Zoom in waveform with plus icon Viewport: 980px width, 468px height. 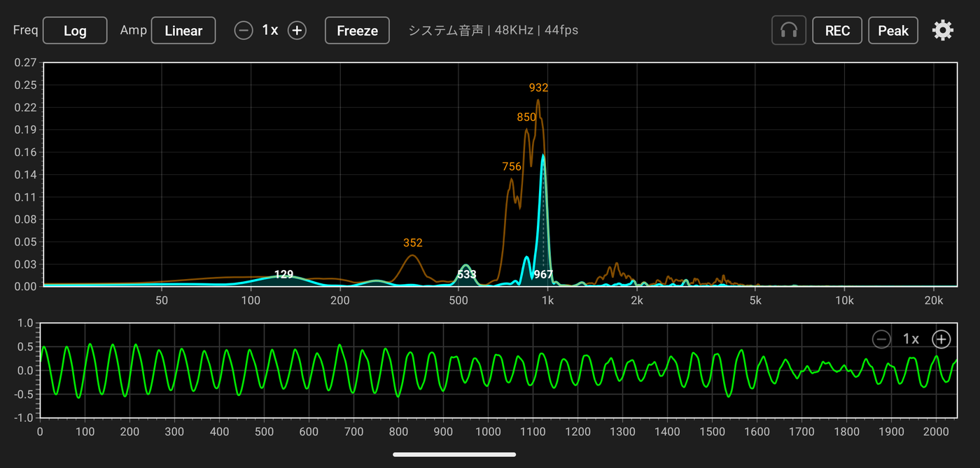point(941,339)
